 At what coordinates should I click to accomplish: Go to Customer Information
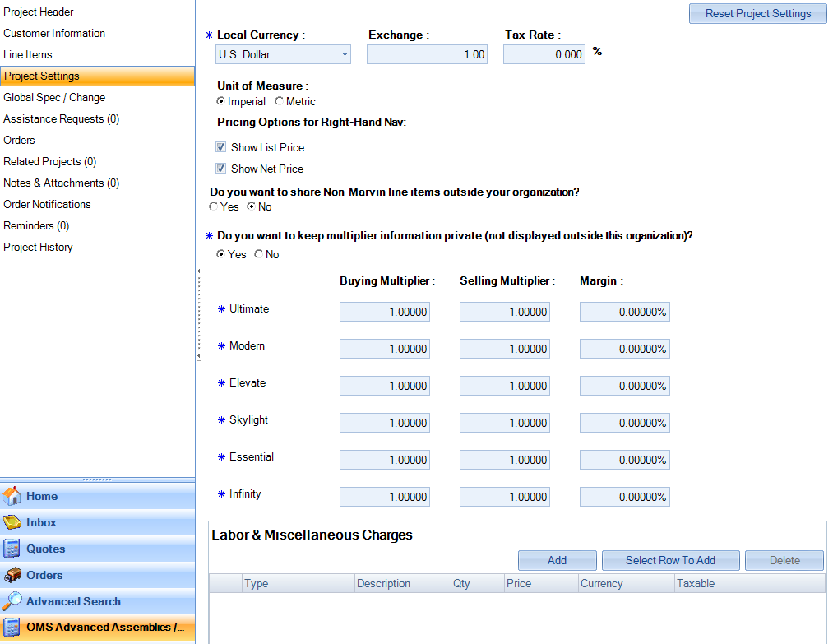pyautogui.click(x=53, y=33)
